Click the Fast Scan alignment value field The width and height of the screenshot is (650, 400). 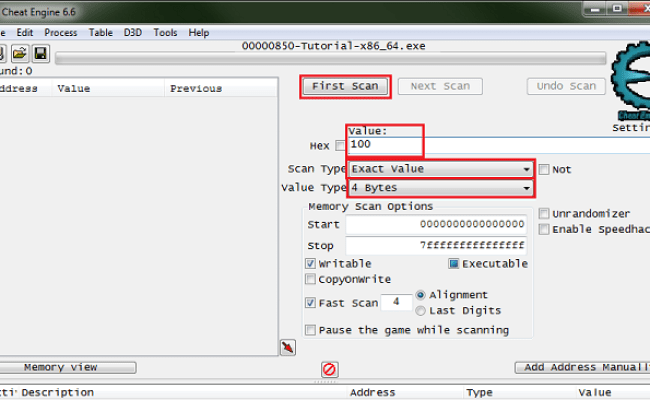coord(396,302)
